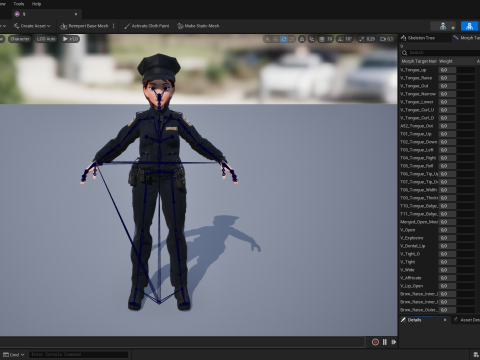Select the T04_Tongue_Right morph target
This screenshot has height=360, width=480.
pyautogui.click(x=418, y=158)
